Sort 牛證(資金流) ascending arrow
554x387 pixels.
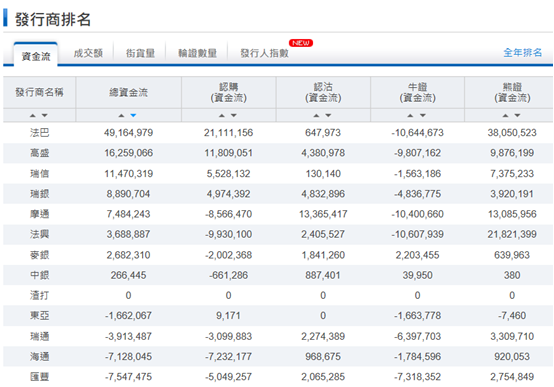point(411,116)
